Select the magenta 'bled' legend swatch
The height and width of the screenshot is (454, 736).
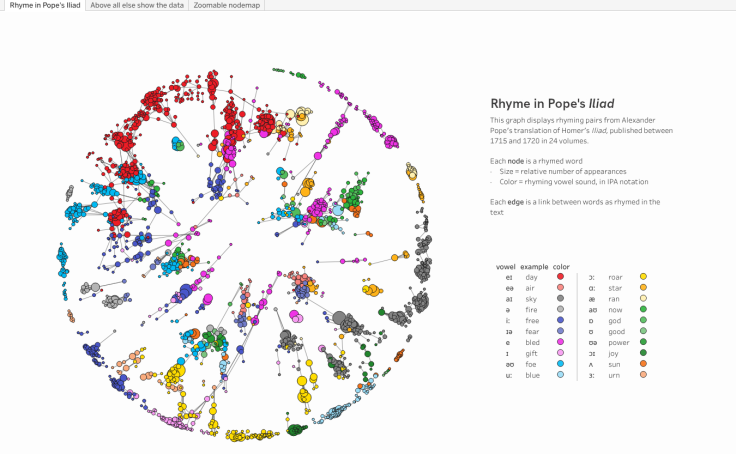tap(561, 342)
